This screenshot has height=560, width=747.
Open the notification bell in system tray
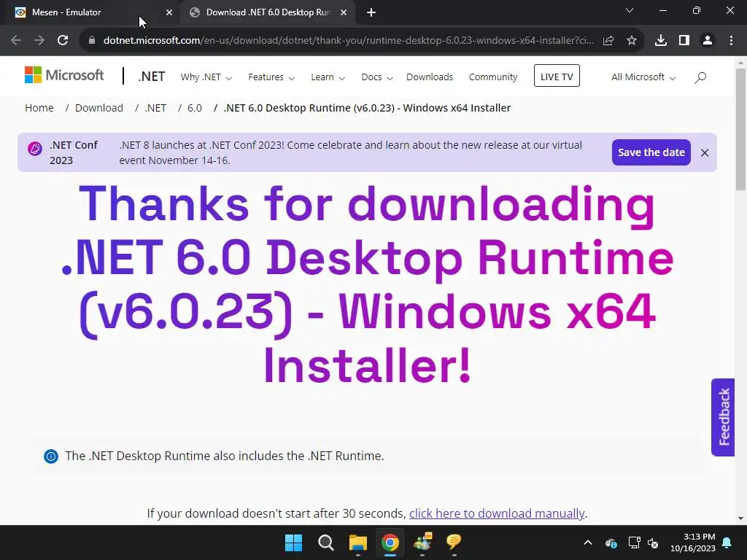[x=727, y=542]
